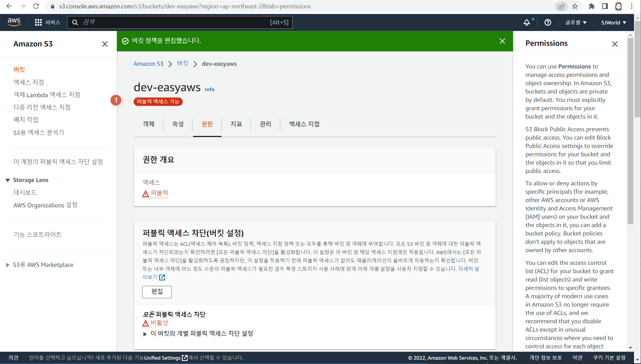Expand S3용 AWS Marketplace section
The height and width of the screenshot is (364, 641).
(x=8, y=265)
